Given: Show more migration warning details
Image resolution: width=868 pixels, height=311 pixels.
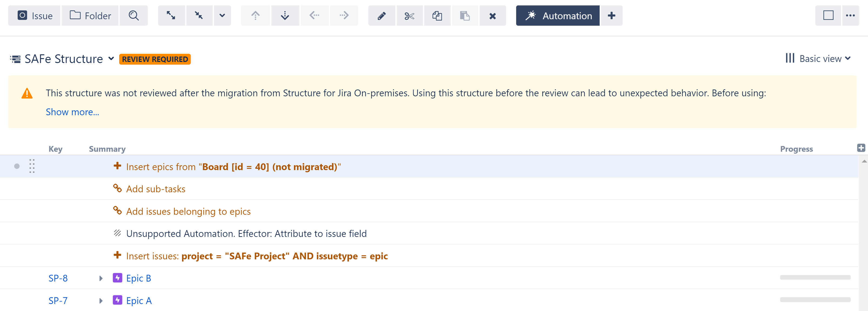Looking at the screenshot, I should [x=72, y=111].
